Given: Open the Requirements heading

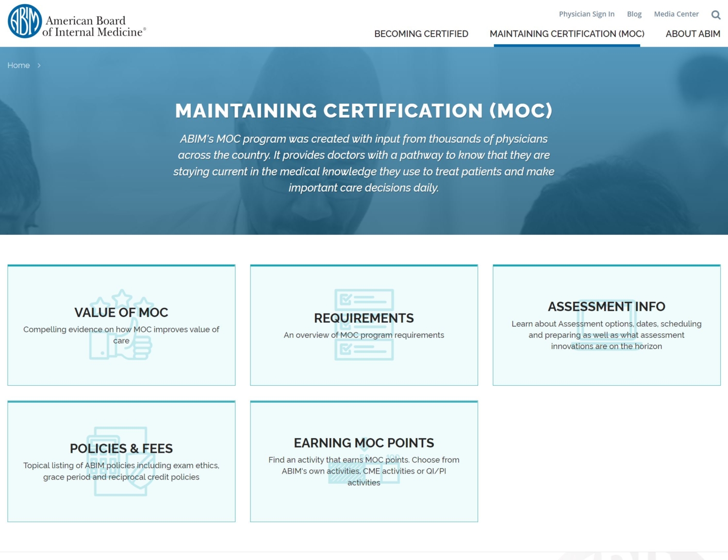Looking at the screenshot, I should click(364, 318).
